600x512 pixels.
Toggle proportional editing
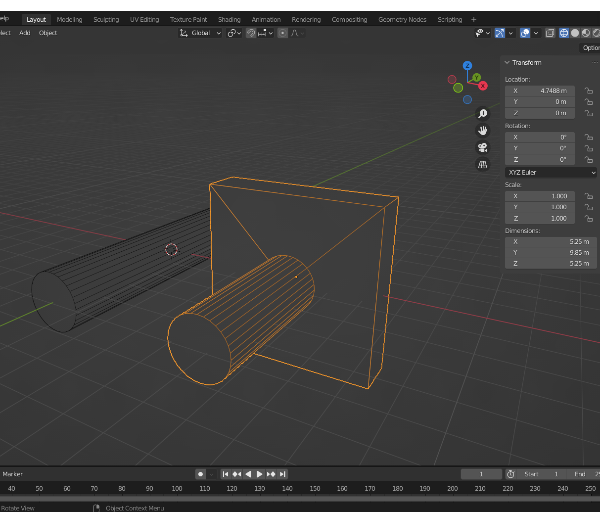point(282,33)
